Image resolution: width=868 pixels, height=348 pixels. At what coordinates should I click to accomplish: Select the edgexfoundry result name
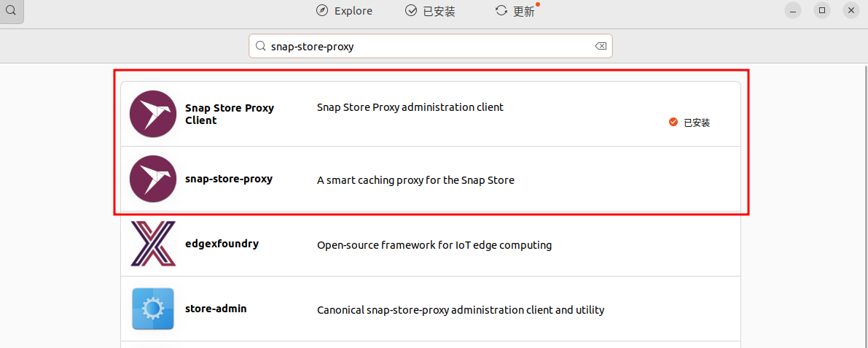click(x=222, y=244)
